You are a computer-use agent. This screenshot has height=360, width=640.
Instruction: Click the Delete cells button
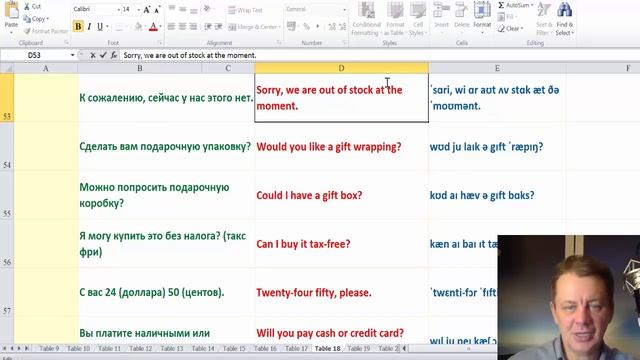(x=462, y=17)
